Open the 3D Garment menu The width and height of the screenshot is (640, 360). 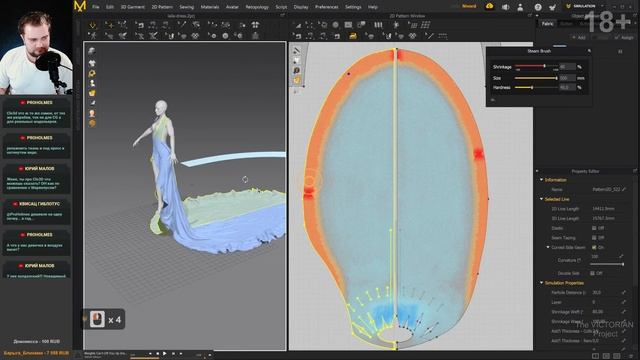(x=133, y=7)
